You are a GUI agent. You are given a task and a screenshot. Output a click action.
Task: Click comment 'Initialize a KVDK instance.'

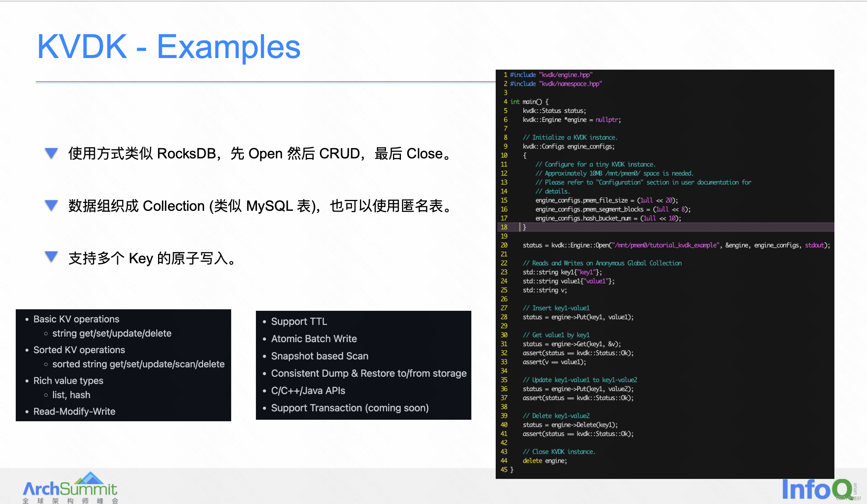pyautogui.click(x=570, y=137)
